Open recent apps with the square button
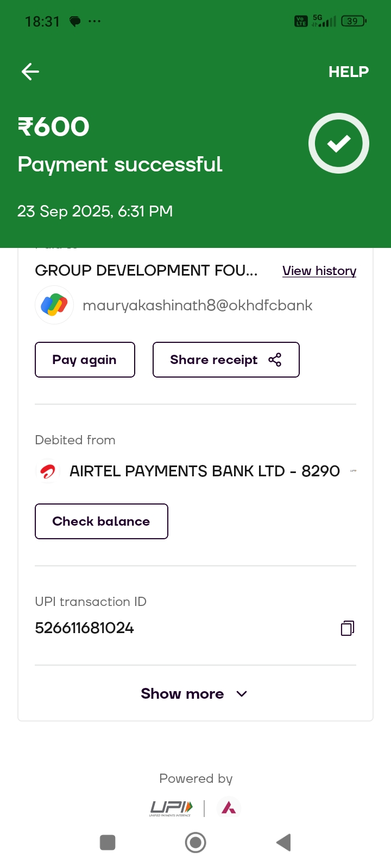The width and height of the screenshot is (391, 868). pos(108,843)
